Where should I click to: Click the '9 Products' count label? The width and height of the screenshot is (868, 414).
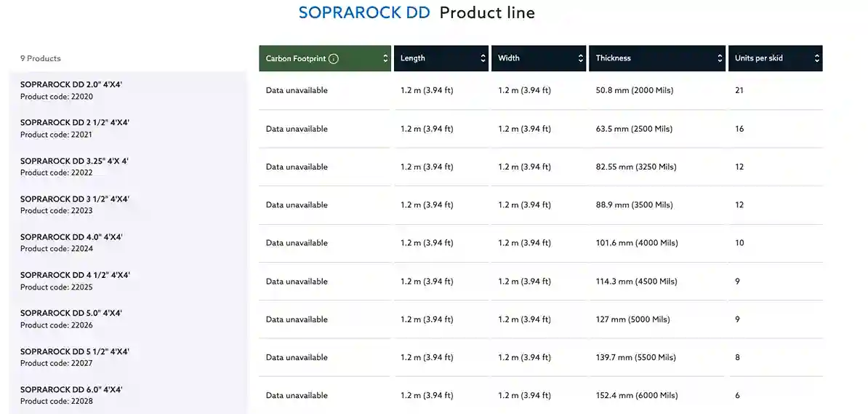tap(41, 58)
